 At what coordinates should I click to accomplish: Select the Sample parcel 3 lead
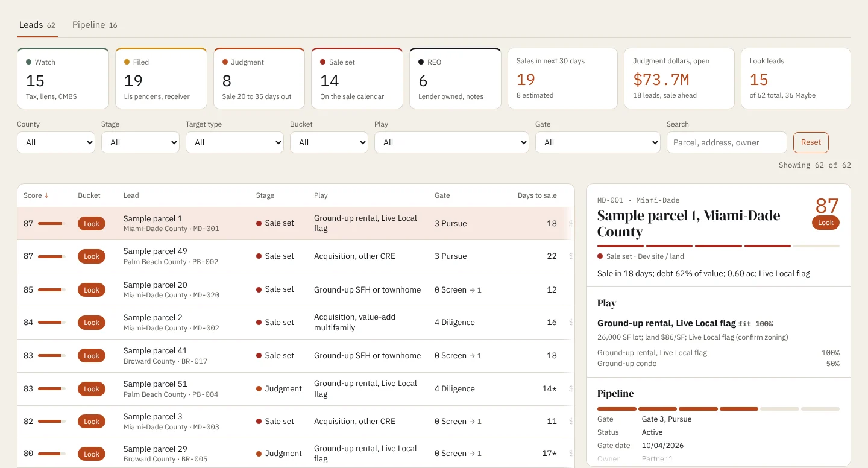coord(295,422)
